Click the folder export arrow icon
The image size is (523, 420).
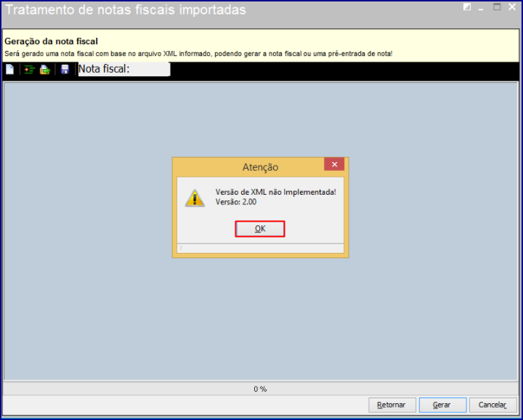click(45, 70)
